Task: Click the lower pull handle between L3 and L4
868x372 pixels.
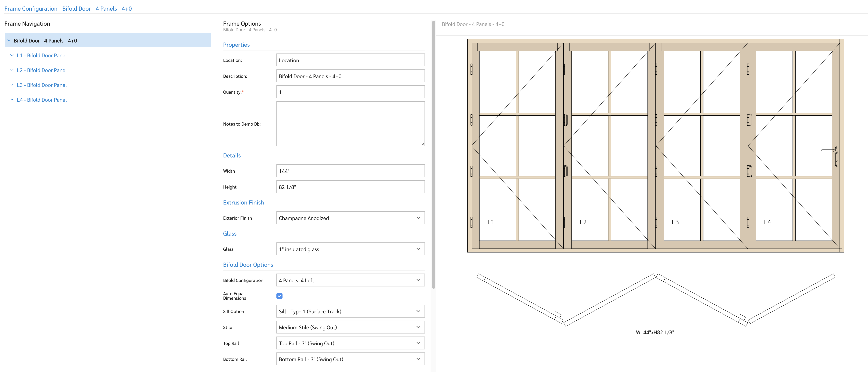Action: click(x=749, y=171)
